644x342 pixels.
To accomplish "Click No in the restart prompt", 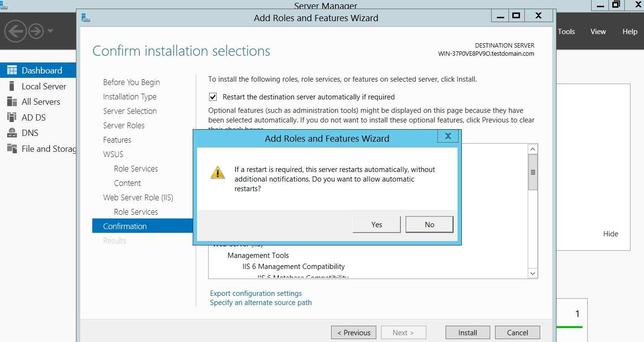I will click(429, 224).
